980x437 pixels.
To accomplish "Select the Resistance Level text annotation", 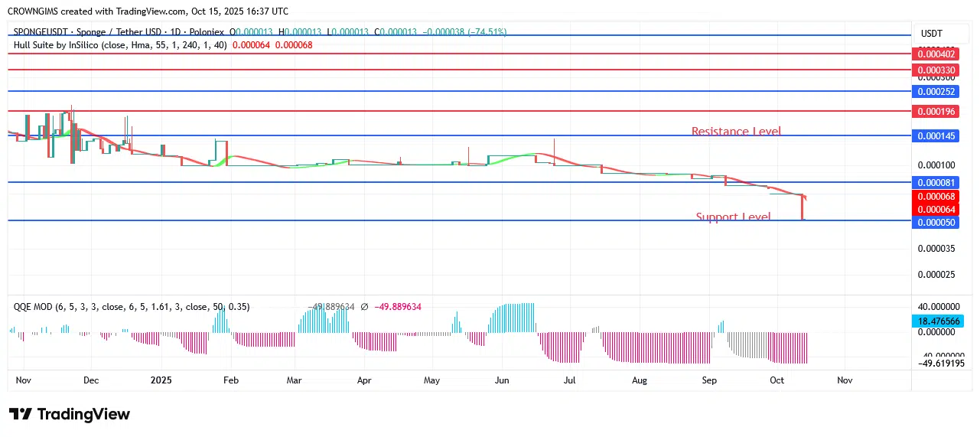I will click(736, 132).
